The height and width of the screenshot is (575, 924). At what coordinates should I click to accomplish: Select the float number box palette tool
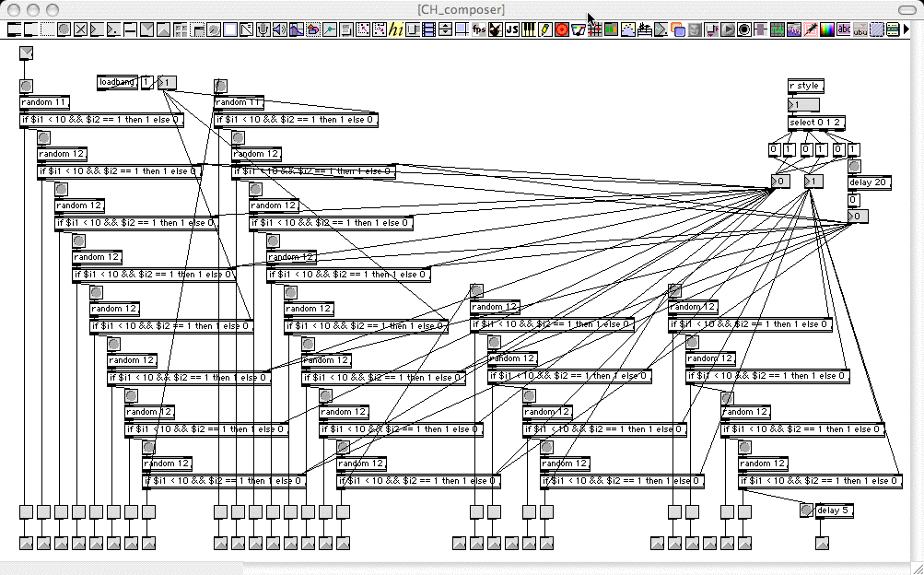(113, 29)
